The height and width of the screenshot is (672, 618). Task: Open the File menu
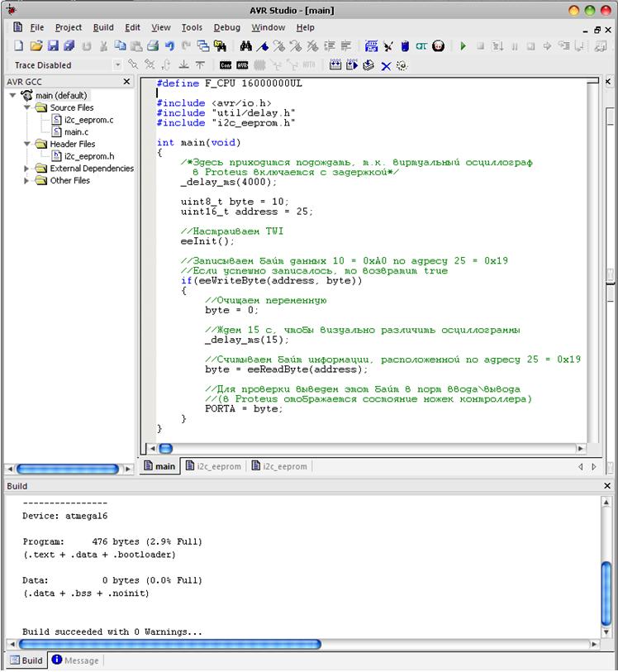(x=37, y=27)
